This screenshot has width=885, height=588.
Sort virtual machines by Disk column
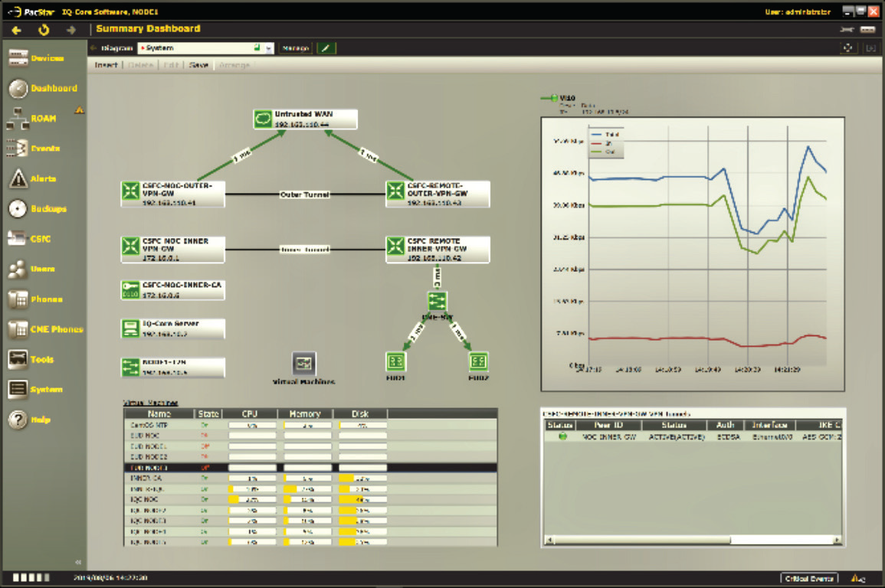(x=360, y=413)
